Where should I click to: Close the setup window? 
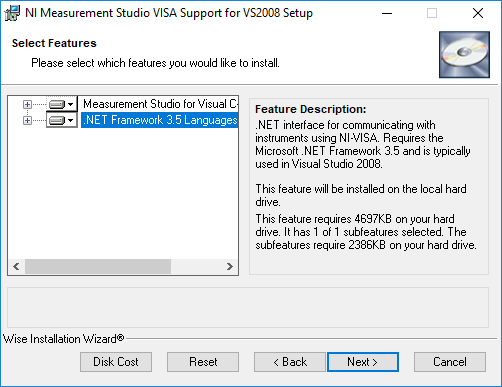478,13
